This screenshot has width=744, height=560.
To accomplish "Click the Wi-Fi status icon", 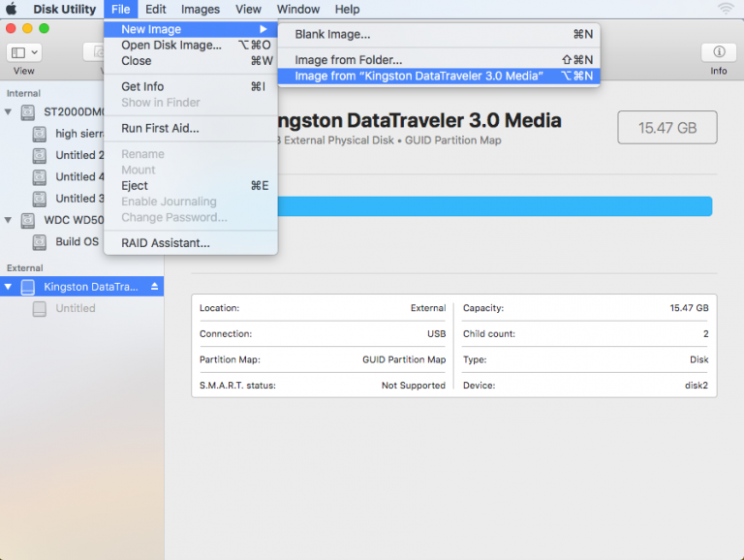I will click(726, 9).
